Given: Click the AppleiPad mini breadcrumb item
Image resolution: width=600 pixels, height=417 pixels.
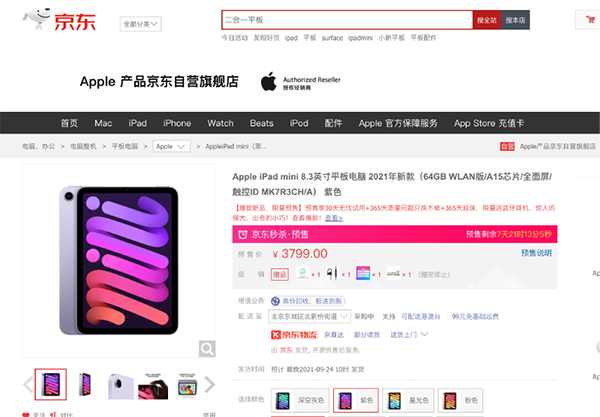Looking at the screenshot, I should [236, 146].
